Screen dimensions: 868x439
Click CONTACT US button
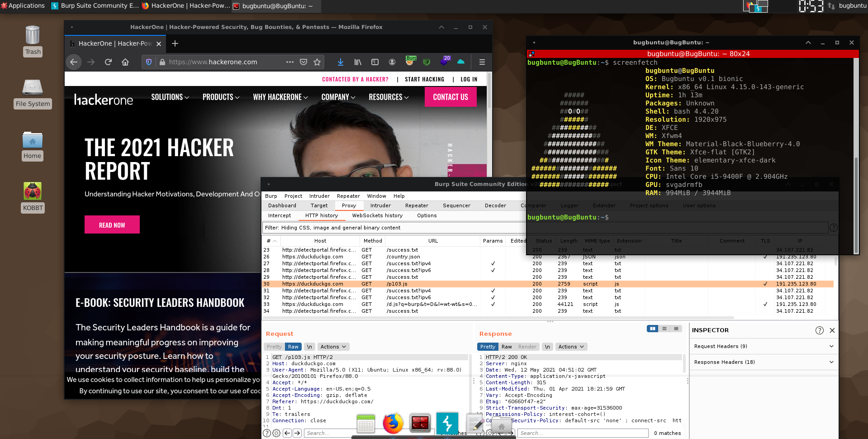451,97
